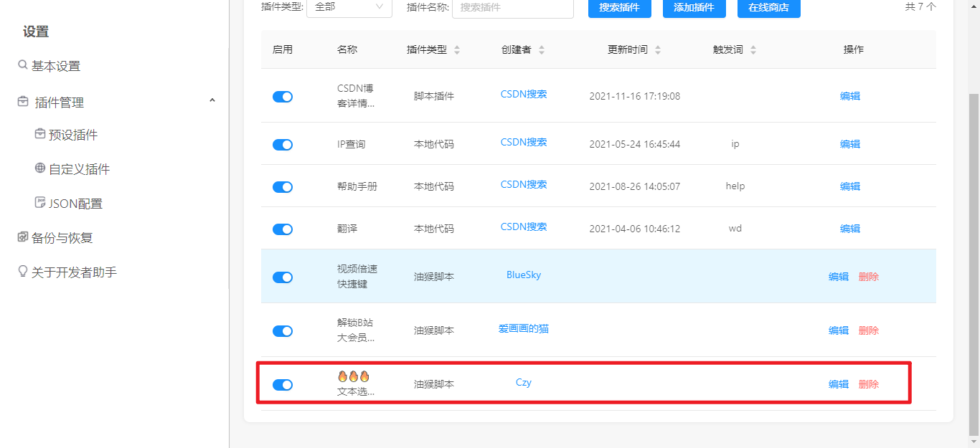The height and width of the screenshot is (448, 980).
Task: Toggle the 帮助手册 plugin switch
Action: (x=283, y=187)
